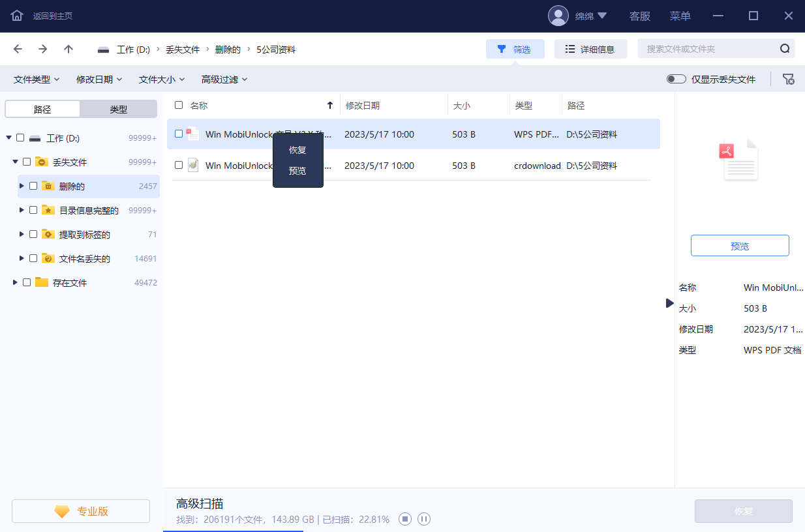Viewport: 805px width, 532px height.
Task: Check the 文件名丢失的 tree checkbox
Action: (x=33, y=258)
